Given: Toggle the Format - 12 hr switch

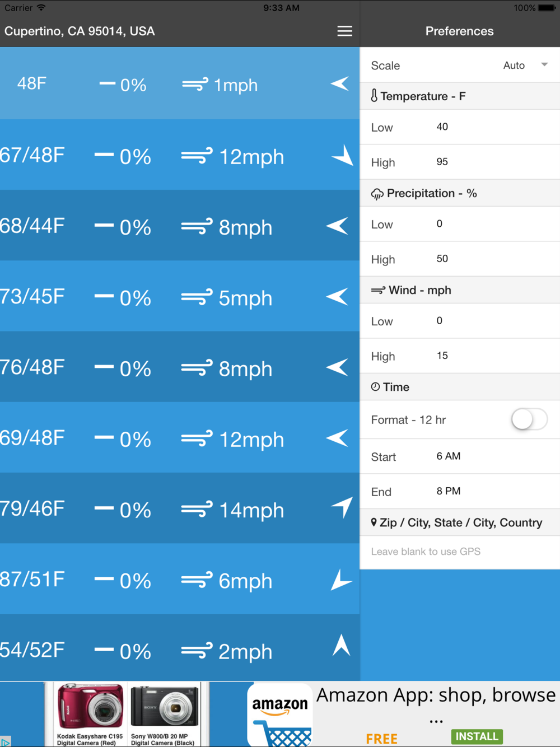Looking at the screenshot, I should tap(529, 419).
